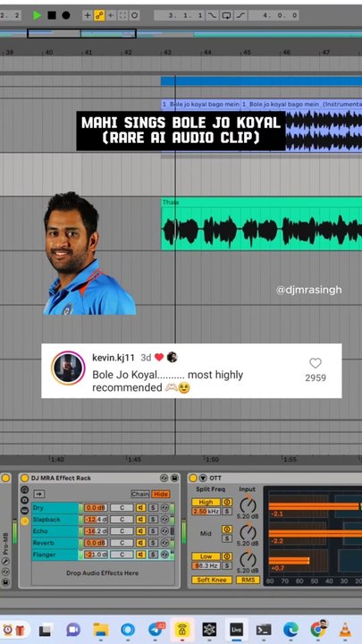Click the Dry chain pan field

pyautogui.click(x=122, y=508)
